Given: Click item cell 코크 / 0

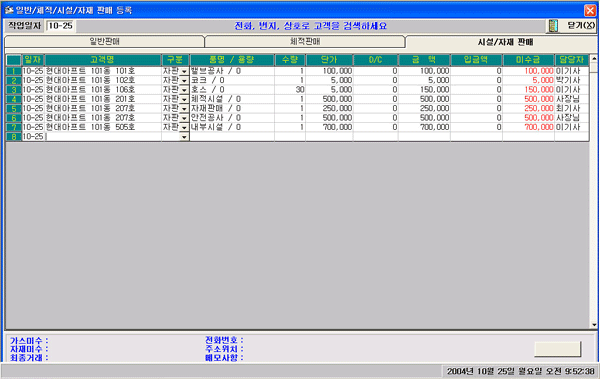Looking at the screenshot, I should (x=232, y=80).
